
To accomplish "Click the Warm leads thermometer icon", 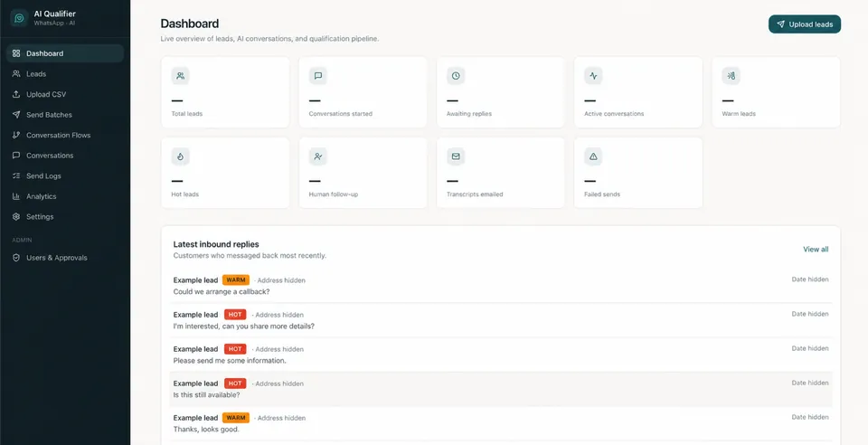I will click(731, 76).
